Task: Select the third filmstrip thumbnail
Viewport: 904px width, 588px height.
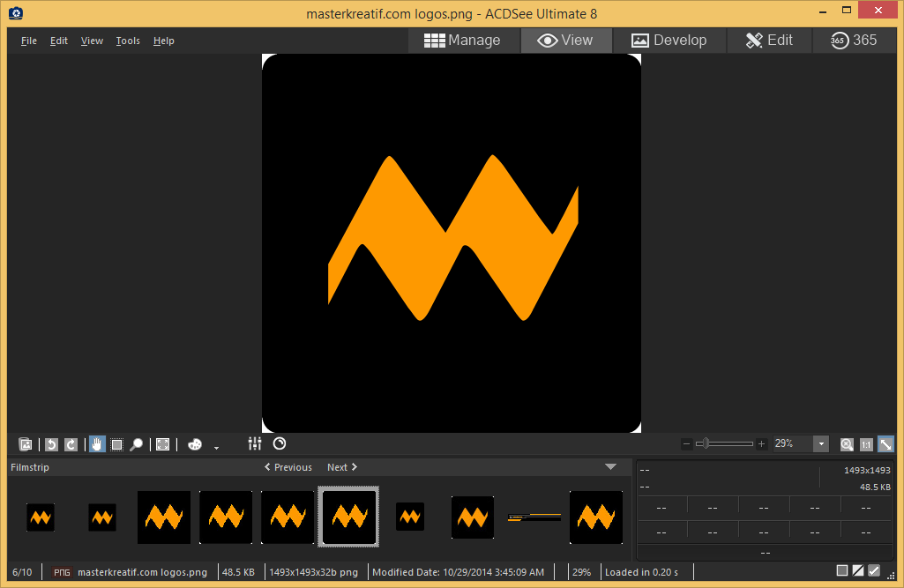Action: click(x=164, y=517)
